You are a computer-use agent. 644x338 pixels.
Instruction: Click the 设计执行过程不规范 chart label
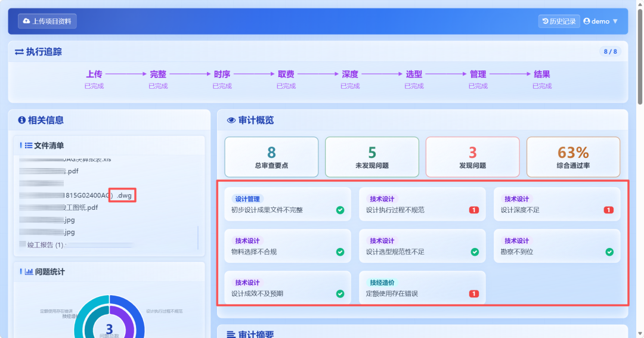point(165,311)
